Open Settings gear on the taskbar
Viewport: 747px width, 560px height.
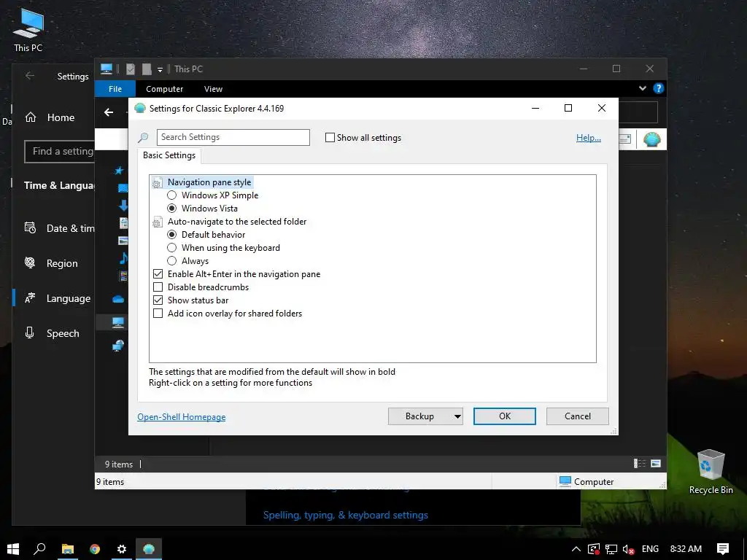[x=122, y=549]
